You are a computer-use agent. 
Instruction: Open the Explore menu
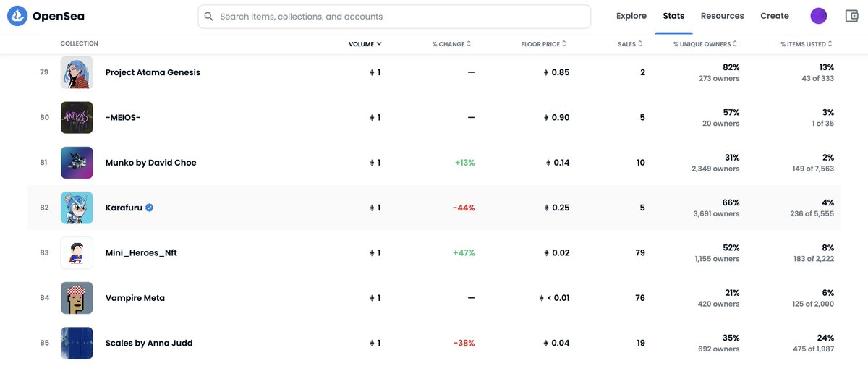(x=631, y=16)
